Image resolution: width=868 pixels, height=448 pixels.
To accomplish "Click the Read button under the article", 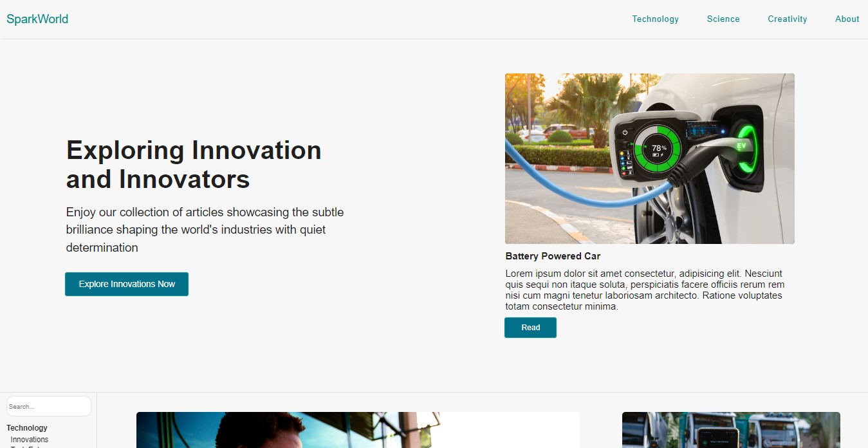I will (530, 328).
